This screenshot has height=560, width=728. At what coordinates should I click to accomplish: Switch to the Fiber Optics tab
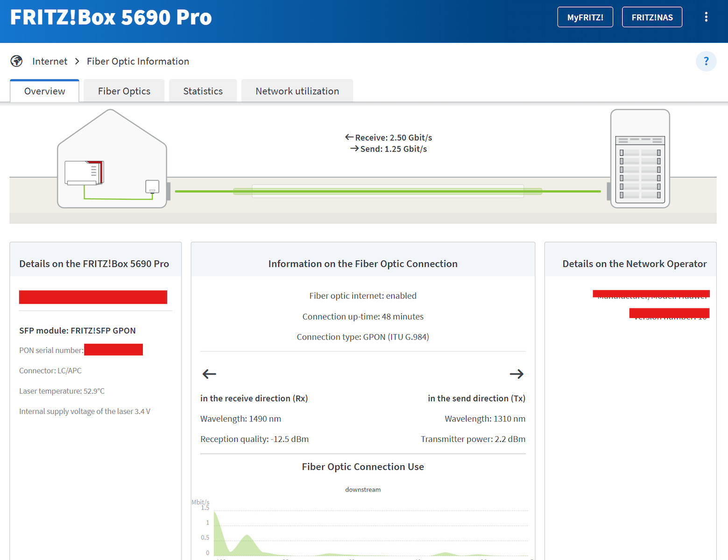pyautogui.click(x=124, y=91)
